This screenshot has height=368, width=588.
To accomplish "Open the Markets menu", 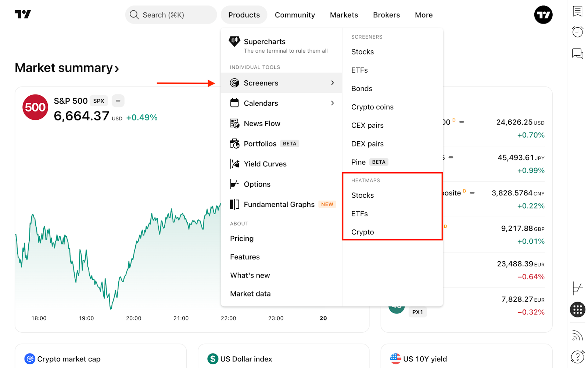I will (344, 15).
